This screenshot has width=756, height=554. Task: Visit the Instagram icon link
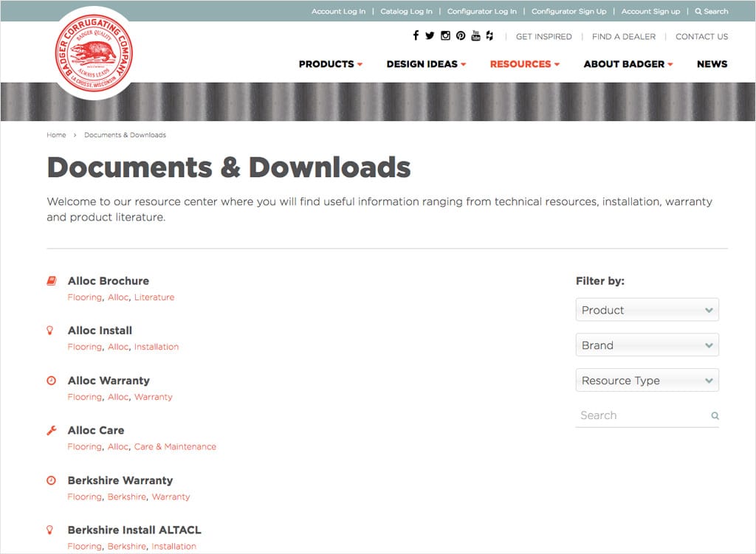pyautogui.click(x=445, y=35)
